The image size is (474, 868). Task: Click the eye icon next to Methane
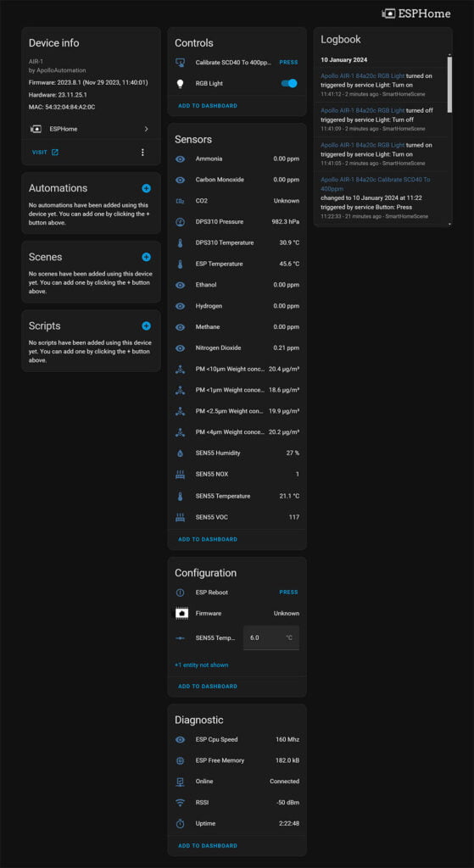180,327
